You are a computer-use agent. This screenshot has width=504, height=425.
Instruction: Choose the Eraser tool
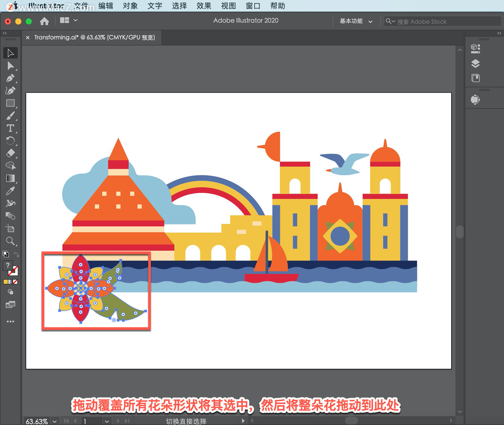10,153
